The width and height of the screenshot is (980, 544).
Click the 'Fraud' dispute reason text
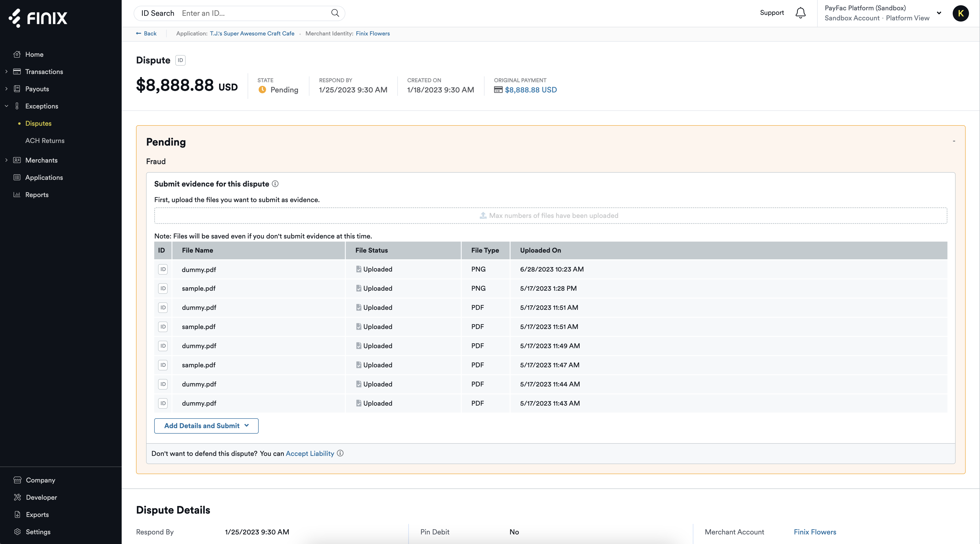[156, 161]
